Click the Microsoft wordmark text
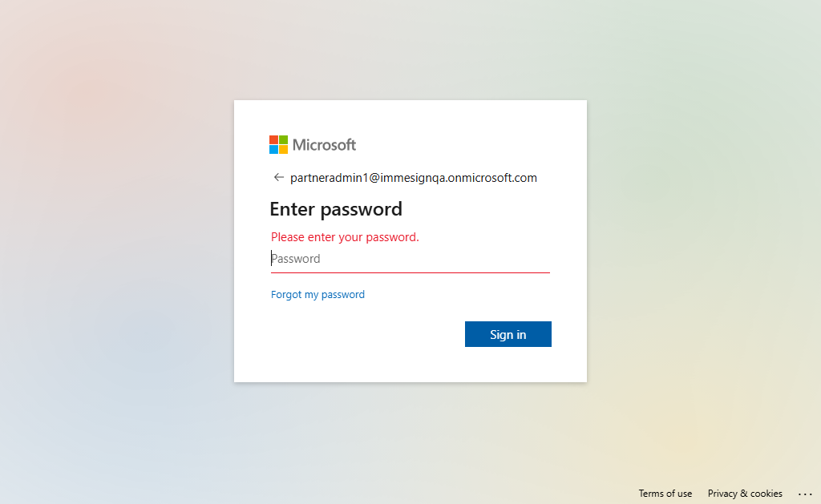 coord(324,145)
